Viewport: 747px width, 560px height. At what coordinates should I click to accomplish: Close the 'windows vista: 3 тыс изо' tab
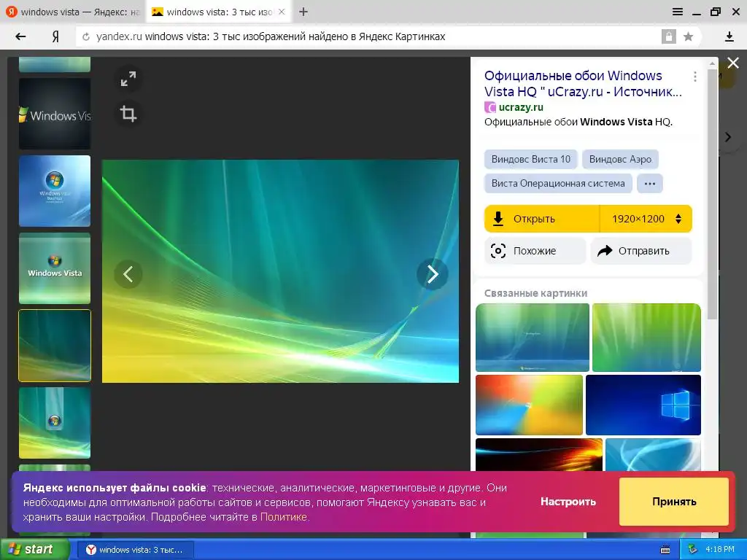tap(282, 12)
